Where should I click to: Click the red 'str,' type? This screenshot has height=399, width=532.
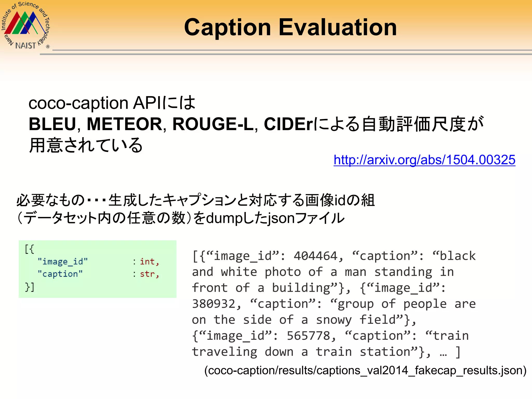pos(149,274)
